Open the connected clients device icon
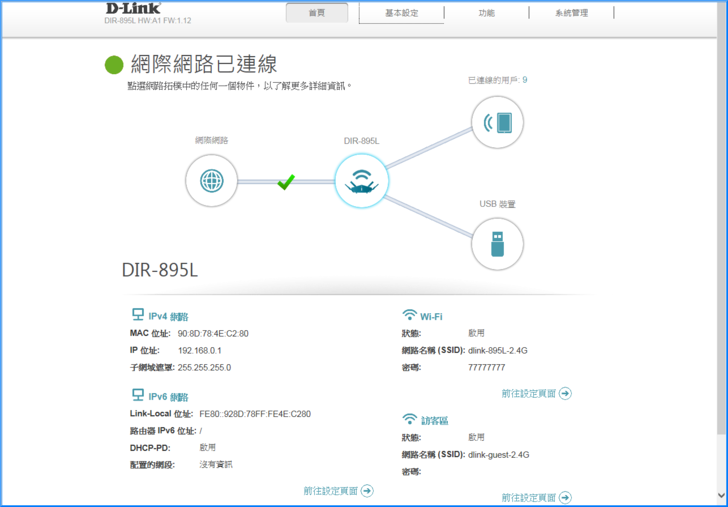Image resolution: width=728 pixels, height=507 pixels. [497, 123]
